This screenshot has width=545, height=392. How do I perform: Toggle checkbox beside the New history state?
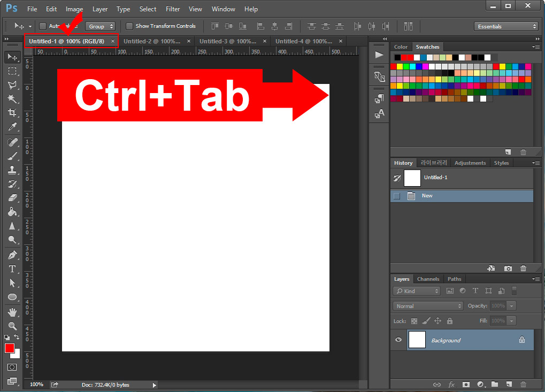(x=397, y=196)
